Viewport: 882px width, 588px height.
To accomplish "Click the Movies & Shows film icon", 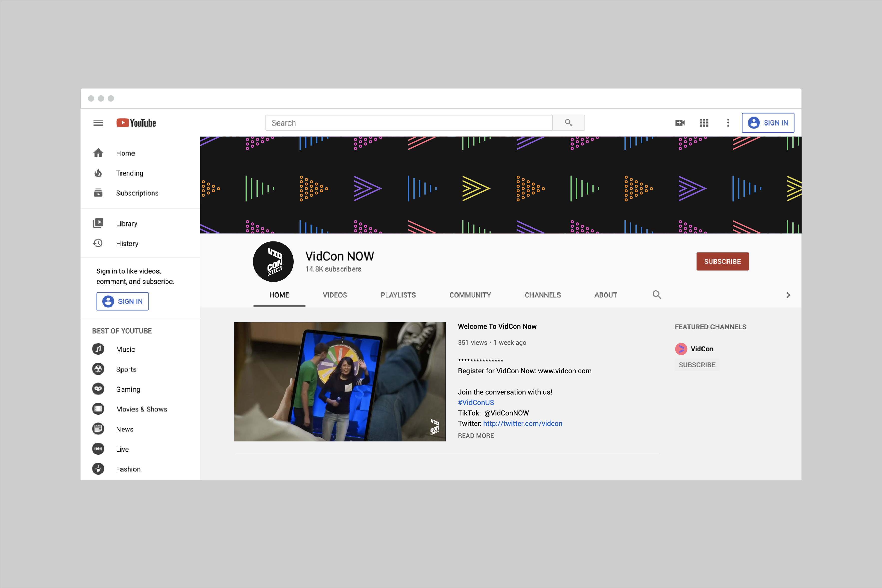I will pyautogui.click(x=98, y=409).
